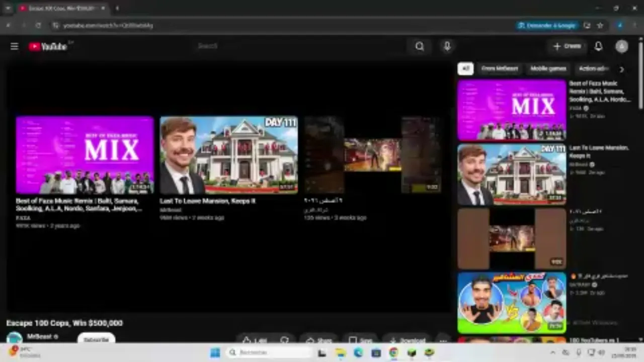Open Microsoft Edge from the taskbar
This screenshot has width=644, height=362.
click(x=358, y=353)
